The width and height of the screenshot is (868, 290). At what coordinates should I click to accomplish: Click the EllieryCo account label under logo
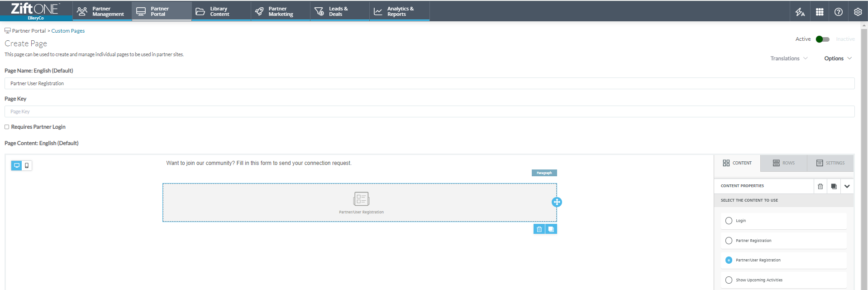(x=36, y=18)
